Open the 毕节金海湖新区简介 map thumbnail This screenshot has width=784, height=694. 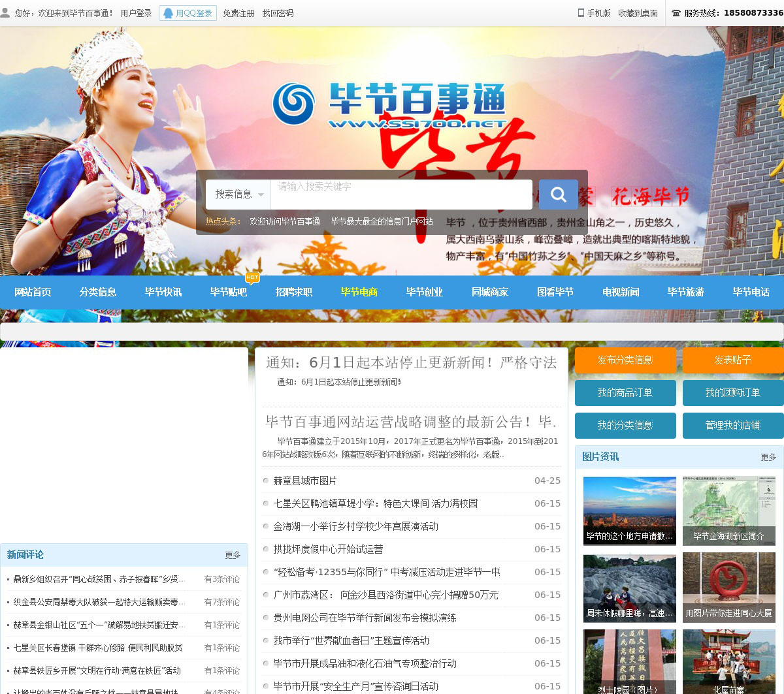coord(729,511)
